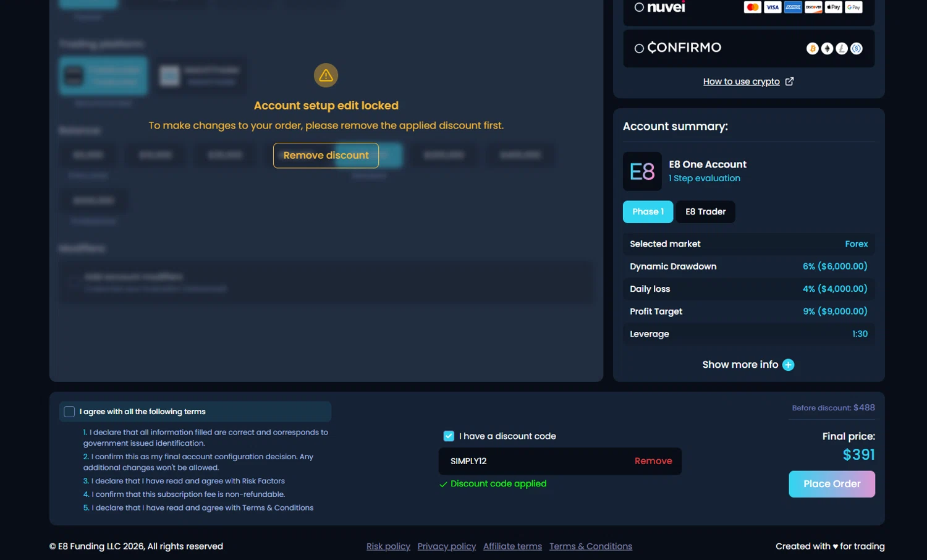Click the yellow warning triangle icon
The width and height of the screenshot is (927, 560).
coord(326,75)
